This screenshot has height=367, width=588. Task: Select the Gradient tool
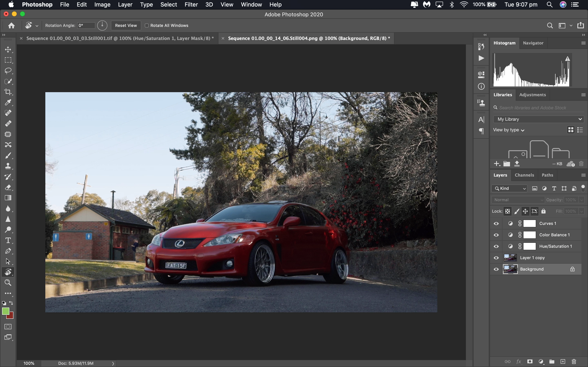click(8, 198)
